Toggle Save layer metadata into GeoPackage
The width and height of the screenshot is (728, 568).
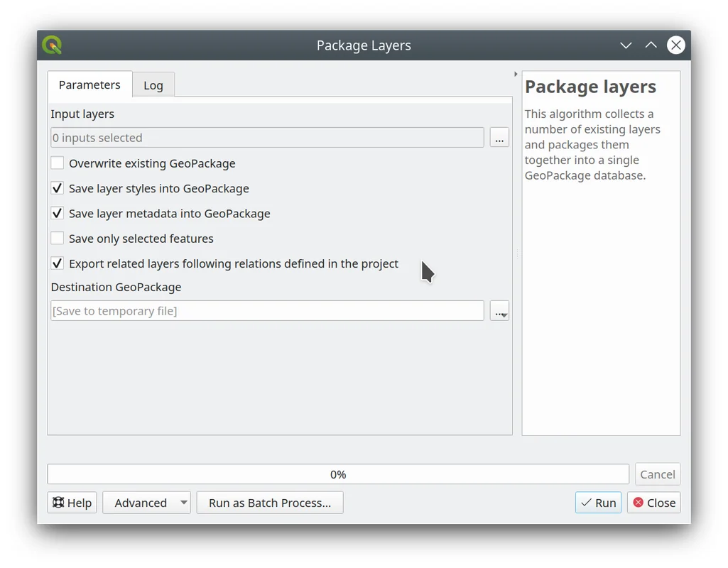58,214
